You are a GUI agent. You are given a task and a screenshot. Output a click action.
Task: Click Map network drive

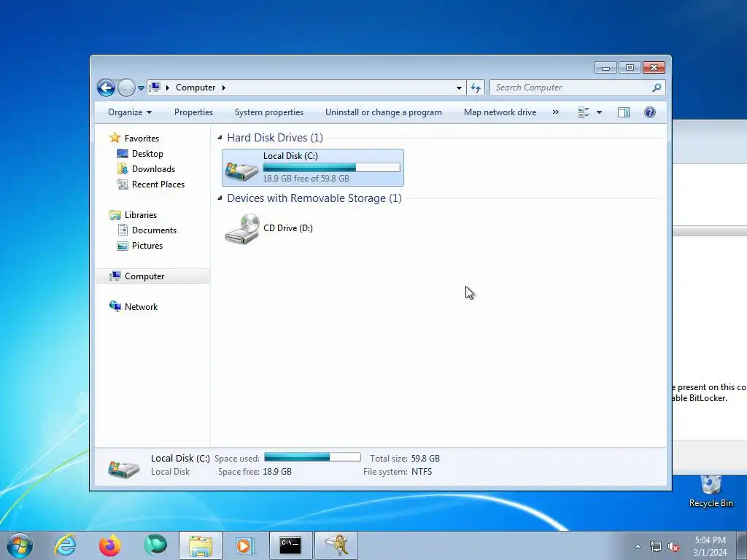coord(500,112)
